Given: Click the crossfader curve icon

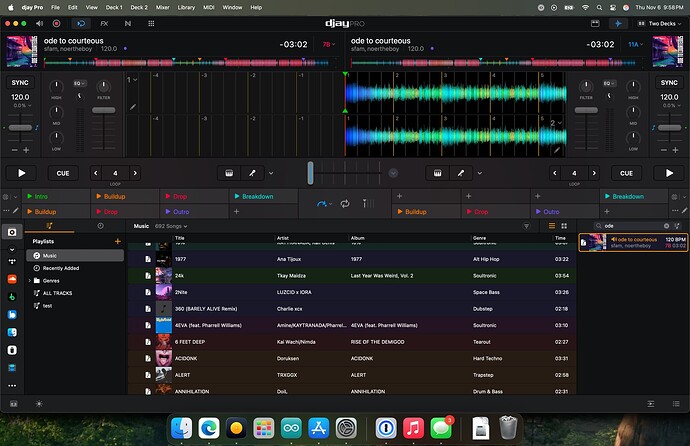Looking at the screenshot, I should 322,204.
